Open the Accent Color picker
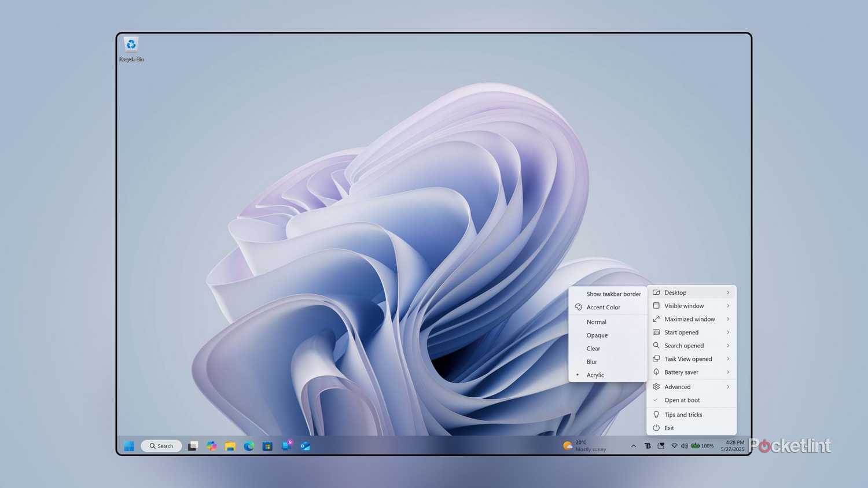Screen dimensions: 868x488 [604, 307]
